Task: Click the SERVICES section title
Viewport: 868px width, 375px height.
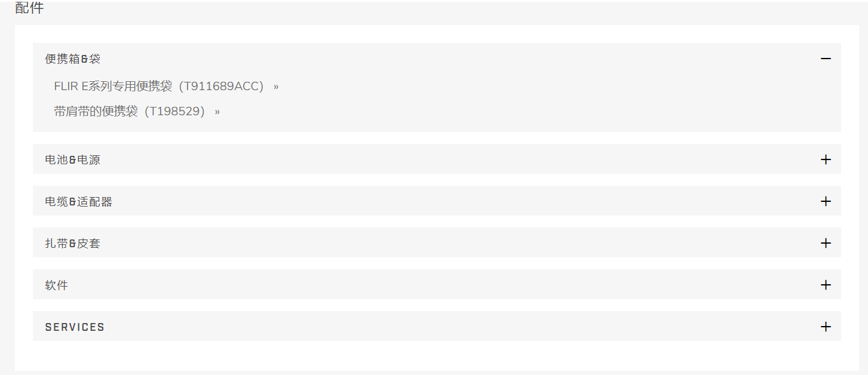Action: click(75, 327)
